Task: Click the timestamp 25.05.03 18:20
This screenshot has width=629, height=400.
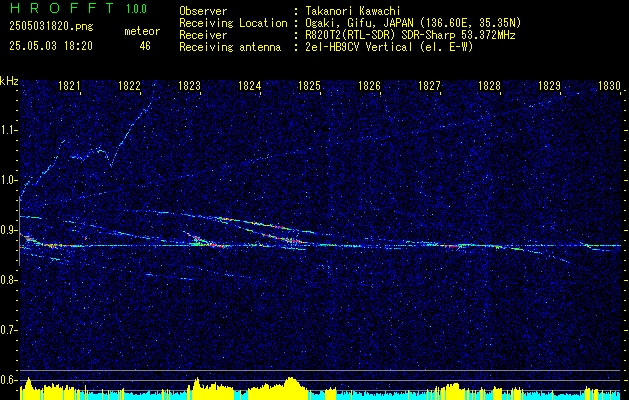Action: pos(51,46)
